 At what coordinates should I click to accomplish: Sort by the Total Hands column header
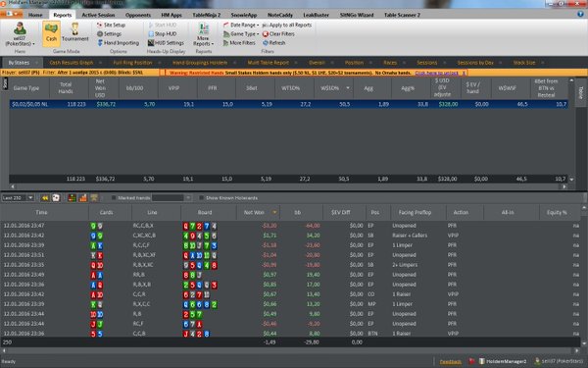click(x=66, y=88)
